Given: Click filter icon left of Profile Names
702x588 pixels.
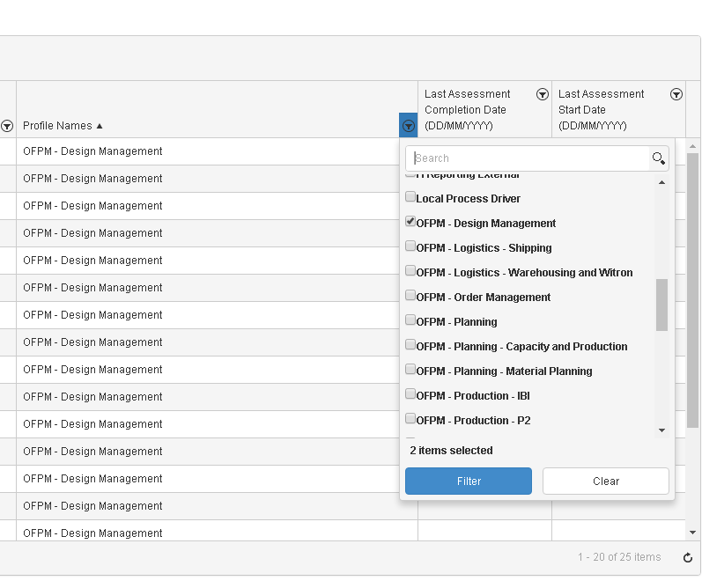Looking at the screenshot, I should 7,126.
